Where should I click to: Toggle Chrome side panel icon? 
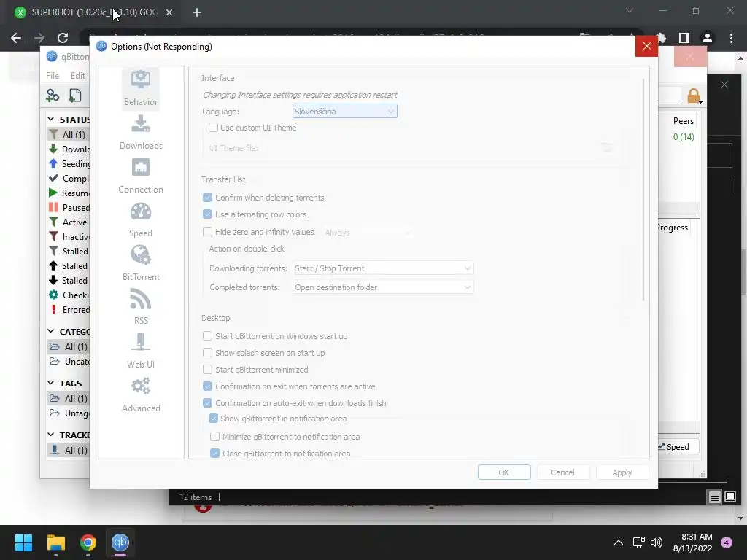tap(684, 38)
